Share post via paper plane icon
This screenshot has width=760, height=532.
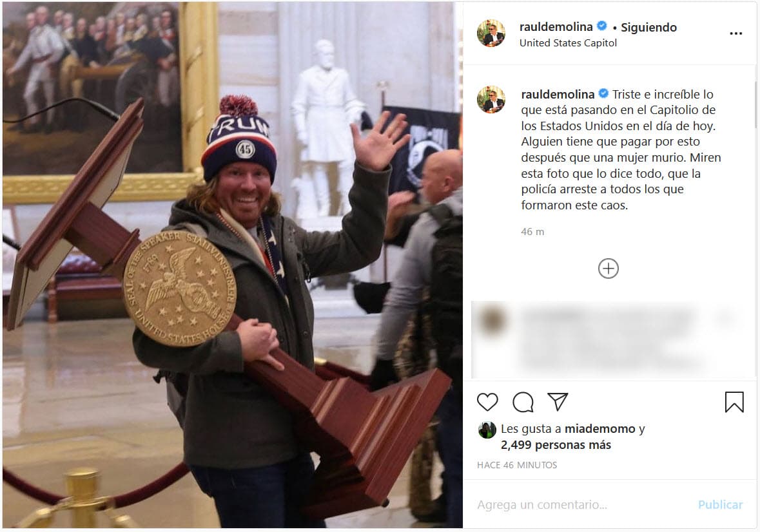click(x=558, y=401)
